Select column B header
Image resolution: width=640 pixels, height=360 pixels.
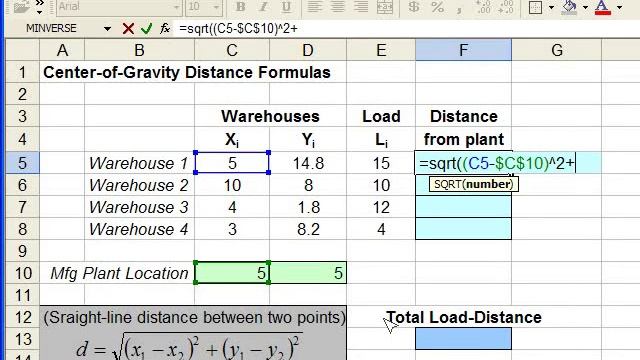pos(139,50)
